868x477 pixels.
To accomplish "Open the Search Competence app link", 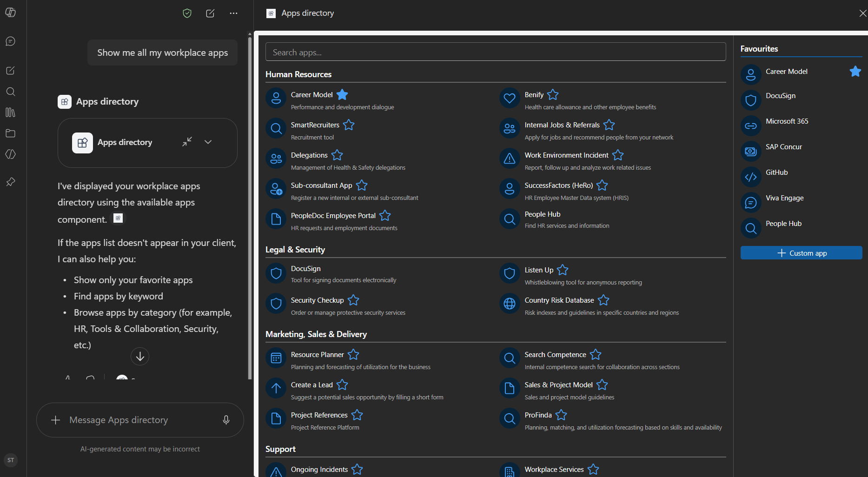I will [555, 354].
